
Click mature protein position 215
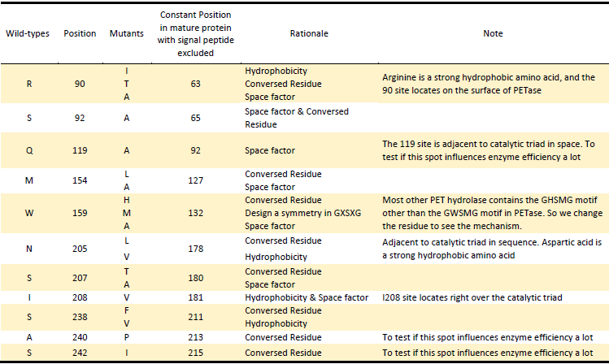point(195,352)
